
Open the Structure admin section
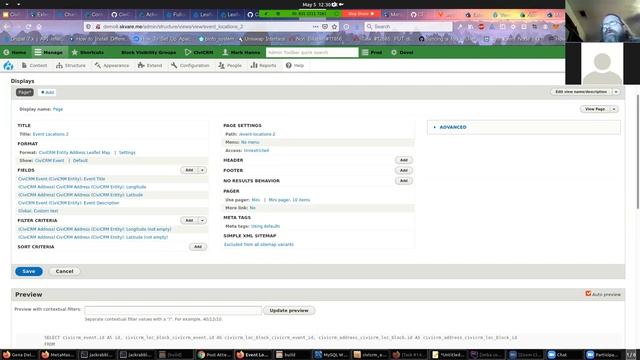pyautogui.click(x=71, y=65)
